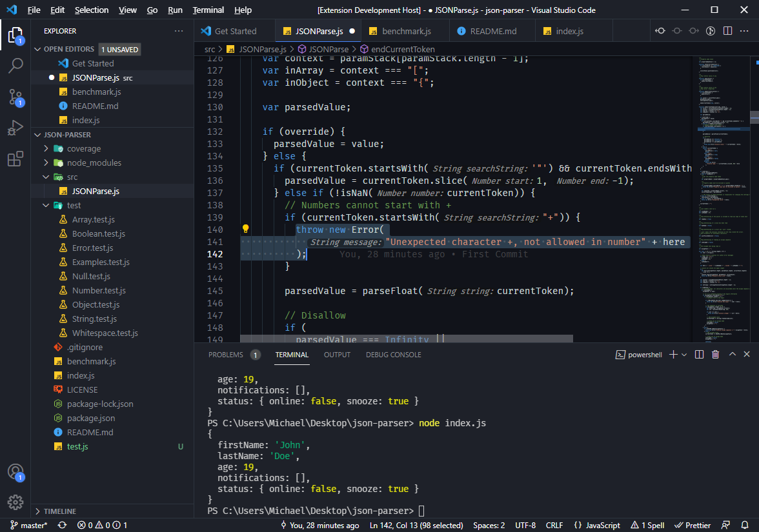Open the Explorer view in activity bar
Image resolution: width=759 pixels, height=532 pixels.
click(15, 36)
